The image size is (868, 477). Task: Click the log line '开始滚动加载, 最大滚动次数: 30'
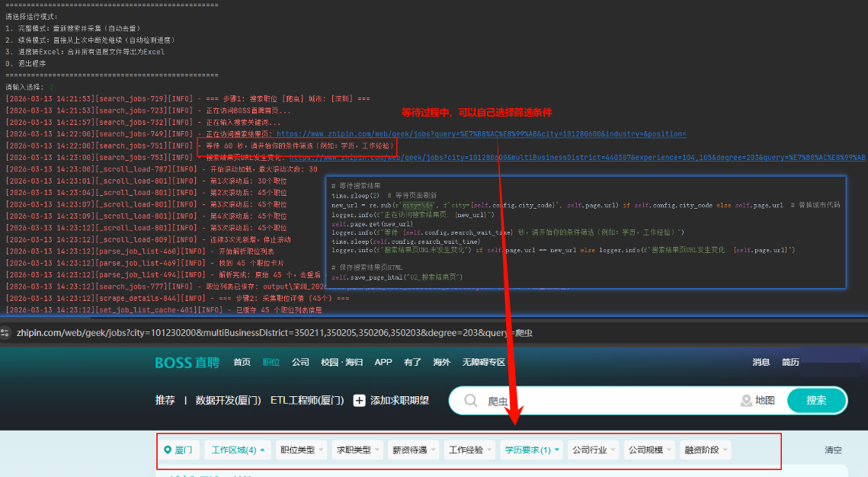162,169
